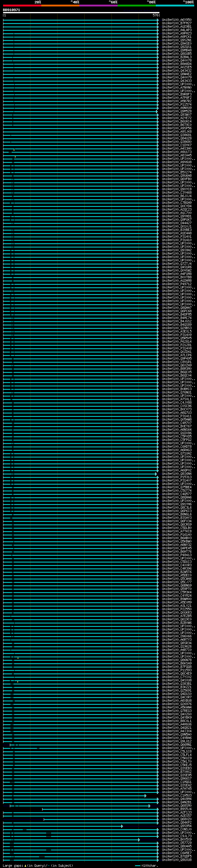Select the UniRef100_B7XHX2 label
Viewport: 197px width, 868px height.
(x=177, y=772)
